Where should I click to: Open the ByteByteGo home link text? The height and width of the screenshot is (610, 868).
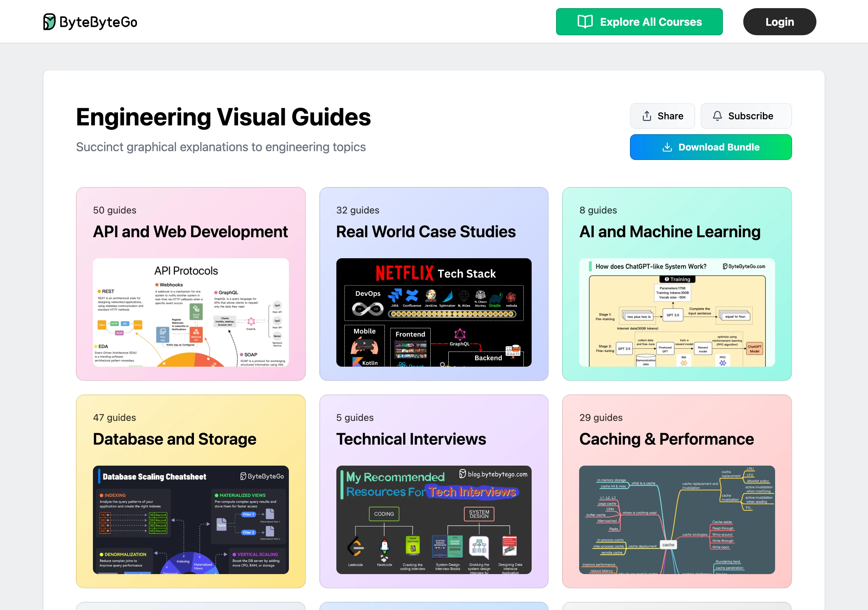98,22
